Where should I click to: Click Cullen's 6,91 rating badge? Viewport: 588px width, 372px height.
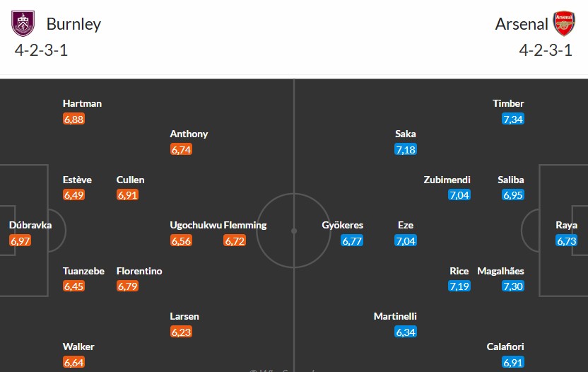127,195
